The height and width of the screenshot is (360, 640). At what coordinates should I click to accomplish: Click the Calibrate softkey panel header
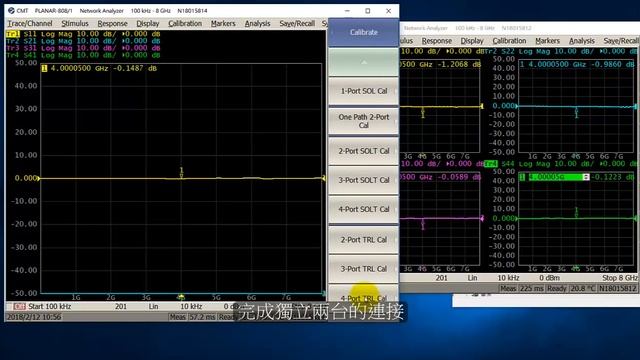click(x=363, y=32)
